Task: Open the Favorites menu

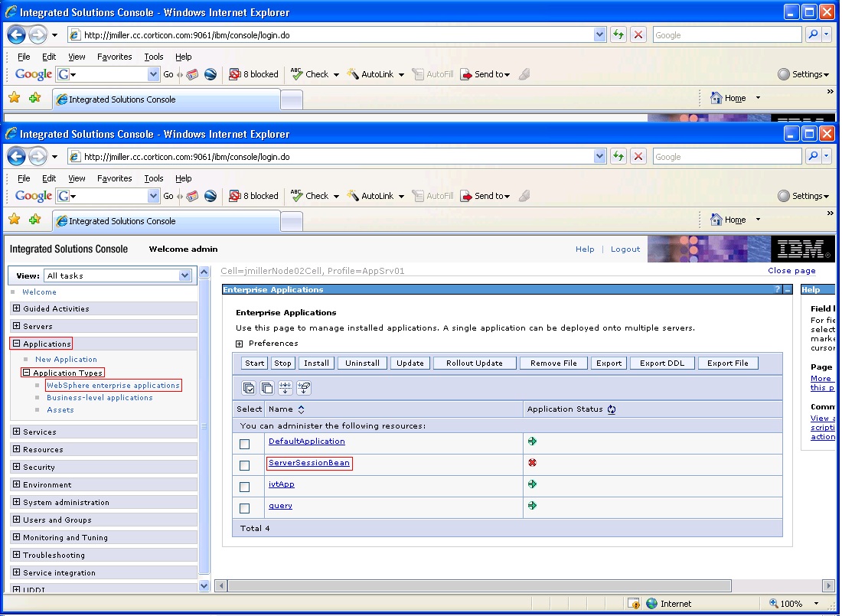Action: 115,178
